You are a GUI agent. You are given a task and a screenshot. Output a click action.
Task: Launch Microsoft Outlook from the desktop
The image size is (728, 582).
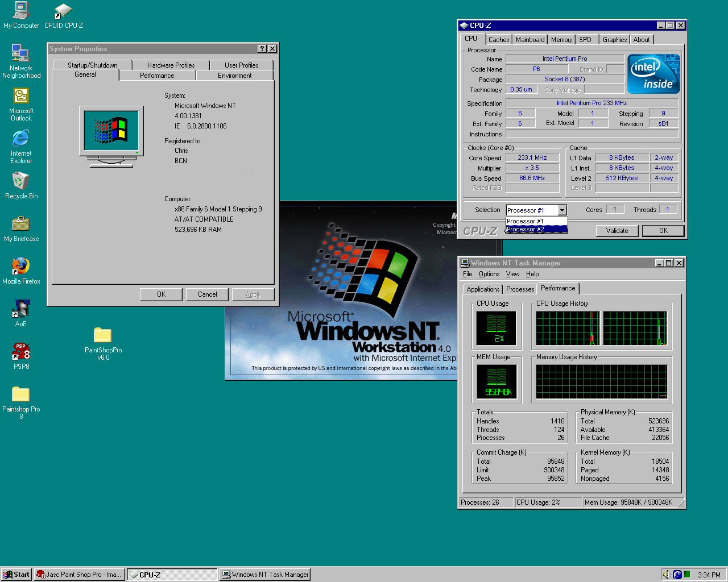pos(21,96)
